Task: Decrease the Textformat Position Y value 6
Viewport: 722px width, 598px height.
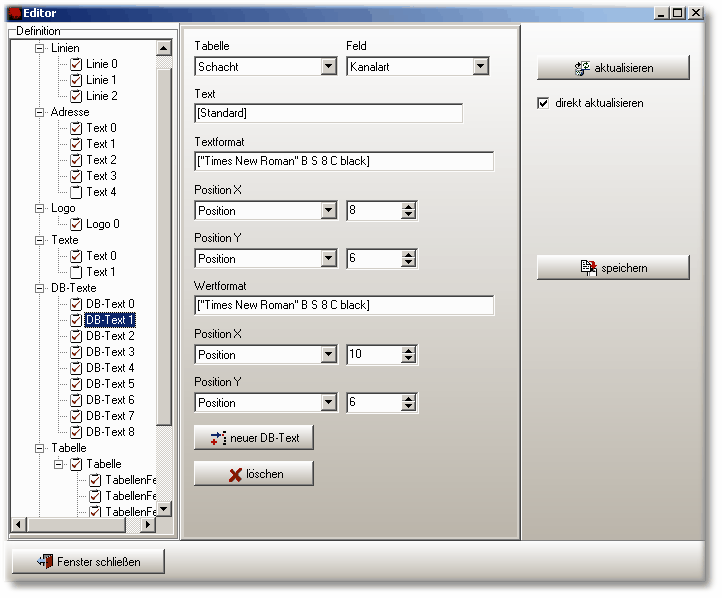Action: (x=408, y=263)
